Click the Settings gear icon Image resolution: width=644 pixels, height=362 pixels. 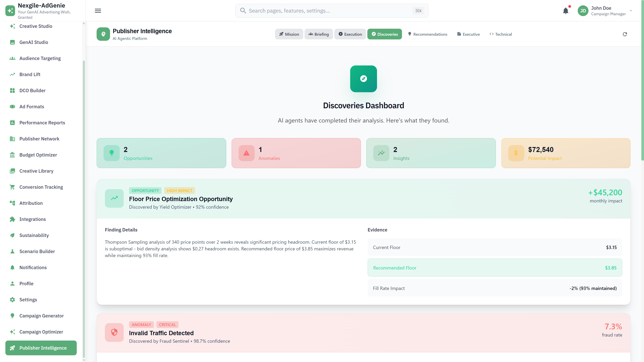tap(13, 299)
